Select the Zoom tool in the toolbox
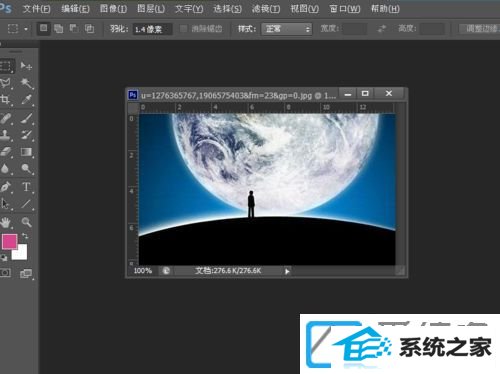Image resolution: width=500 pixels, height=374 pixels. point(26,222)
